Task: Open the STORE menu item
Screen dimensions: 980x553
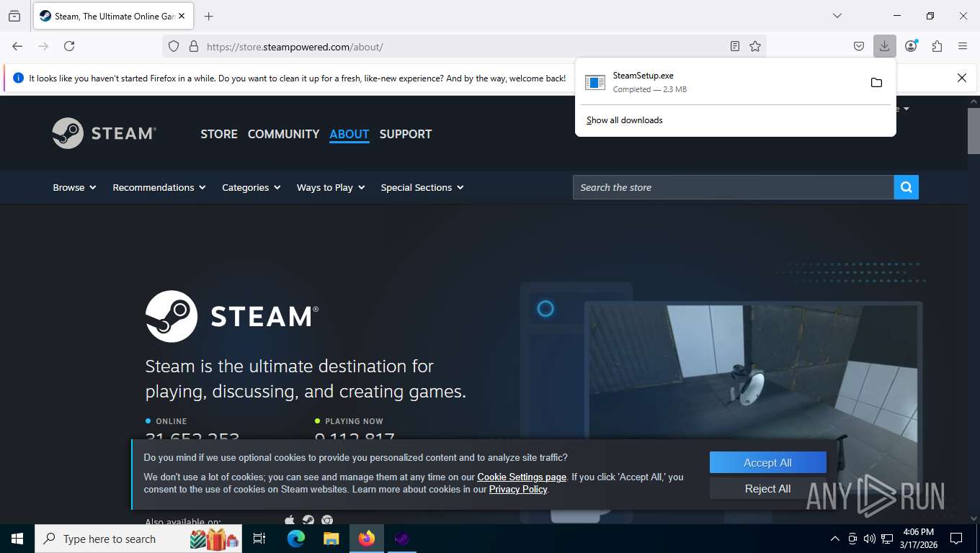Action: click(219, 134)
